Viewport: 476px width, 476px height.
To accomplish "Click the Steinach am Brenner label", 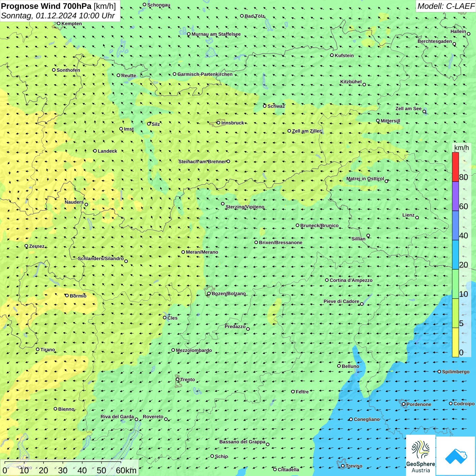I will click(x=202, y=161).
